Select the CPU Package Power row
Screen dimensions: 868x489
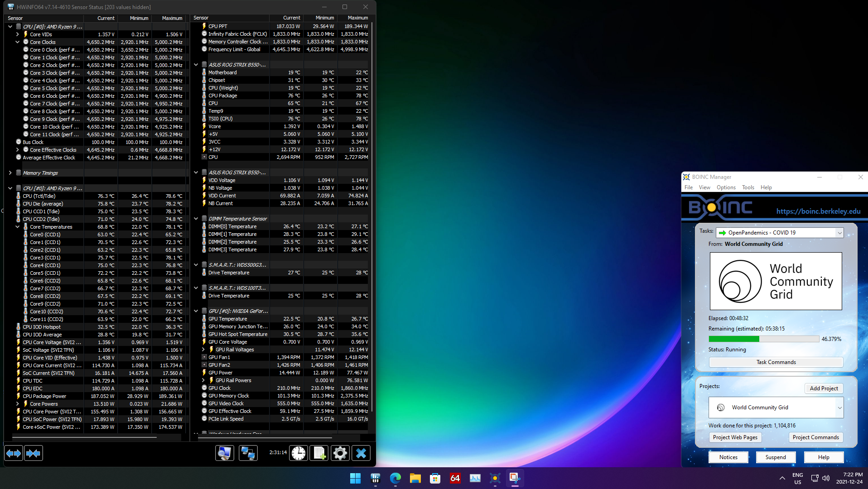coord(95,396)
